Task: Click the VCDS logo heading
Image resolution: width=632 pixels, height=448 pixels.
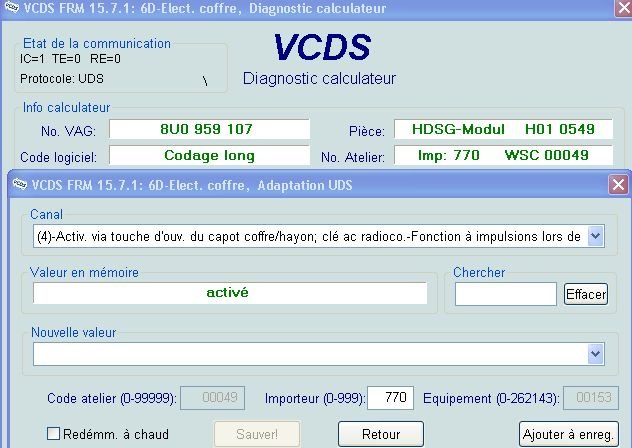Action: coord(322,48)
